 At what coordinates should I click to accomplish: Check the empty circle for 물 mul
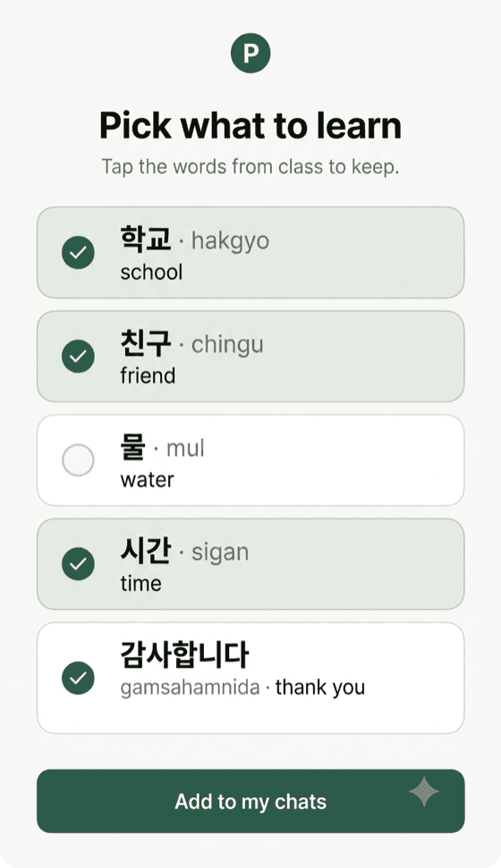78,460
